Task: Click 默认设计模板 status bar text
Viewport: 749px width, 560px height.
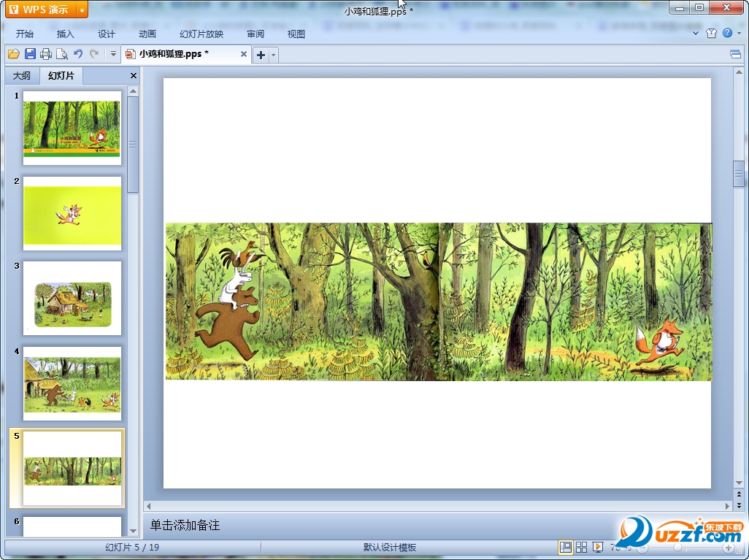Action: pyautogui.click(x=389, y=548)
